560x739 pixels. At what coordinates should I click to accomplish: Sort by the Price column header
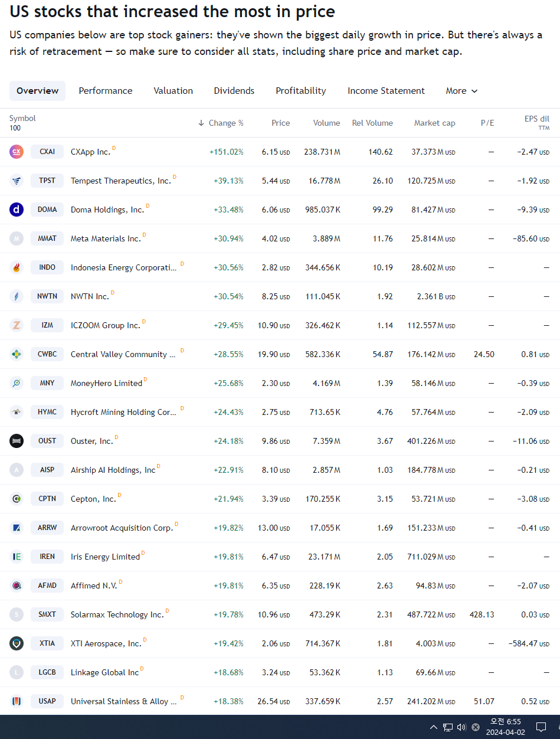coord(281,123)
